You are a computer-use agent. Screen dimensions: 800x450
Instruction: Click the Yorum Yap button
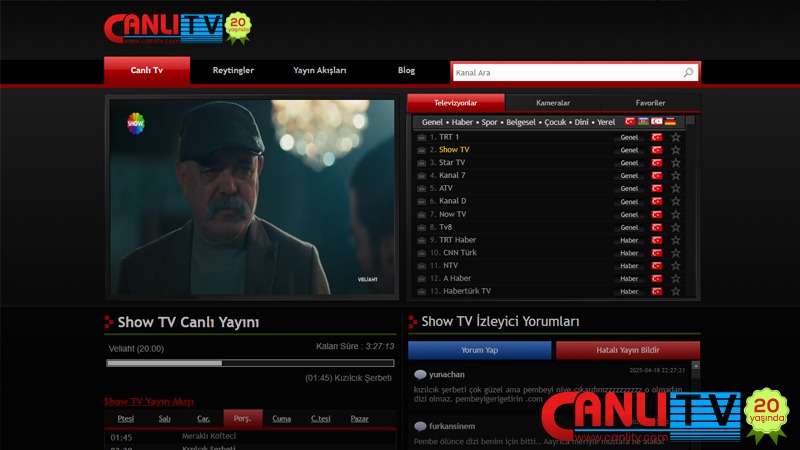point(480,350)
